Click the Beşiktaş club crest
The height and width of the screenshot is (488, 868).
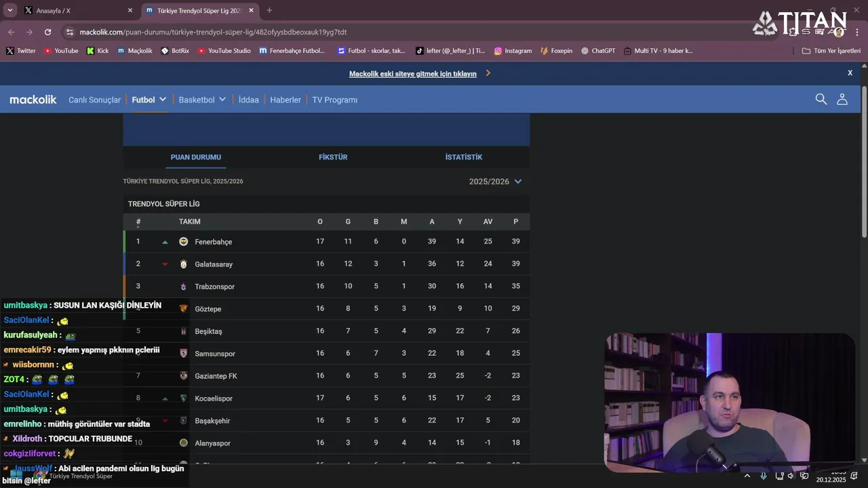pos(183,331)
